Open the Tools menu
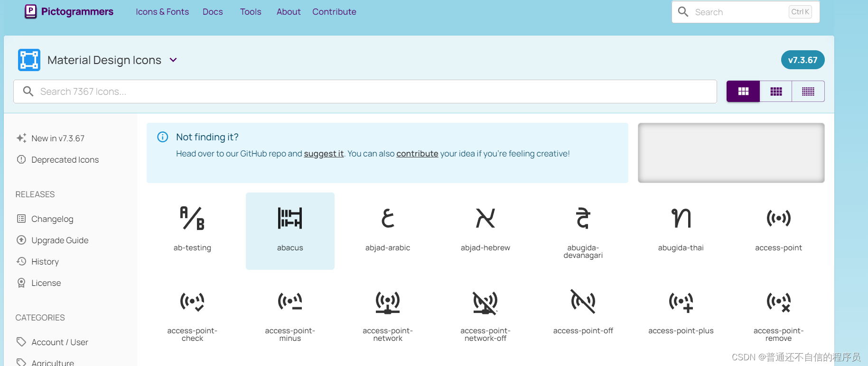868x366 pixels. click(x=251, y=12)
